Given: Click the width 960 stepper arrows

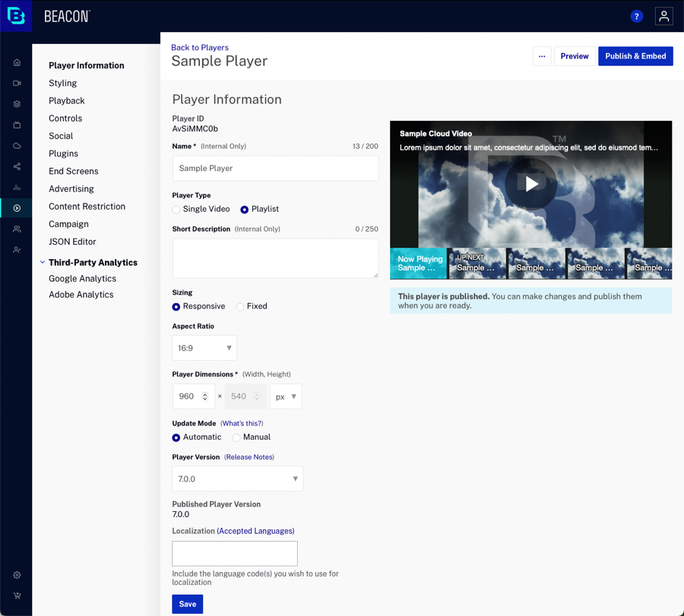Looking at the screenshot, I should point(204,396).
